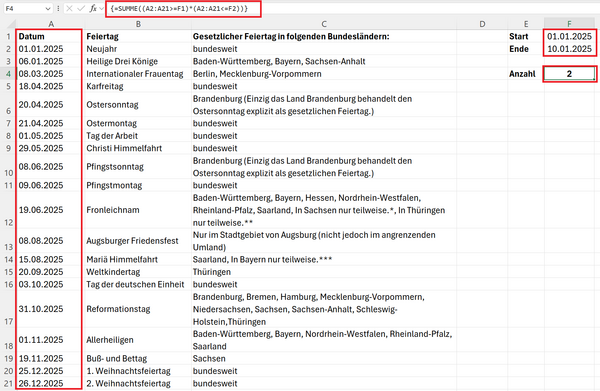Select column F header
The height and width of the screenshot is (391, 600).
[x=569, y=24]
